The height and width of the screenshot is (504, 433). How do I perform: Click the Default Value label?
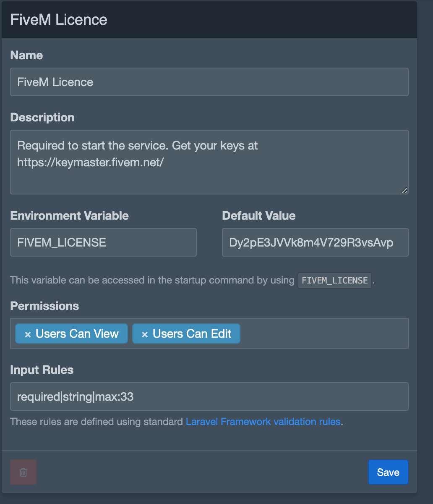tap(258, 216)
